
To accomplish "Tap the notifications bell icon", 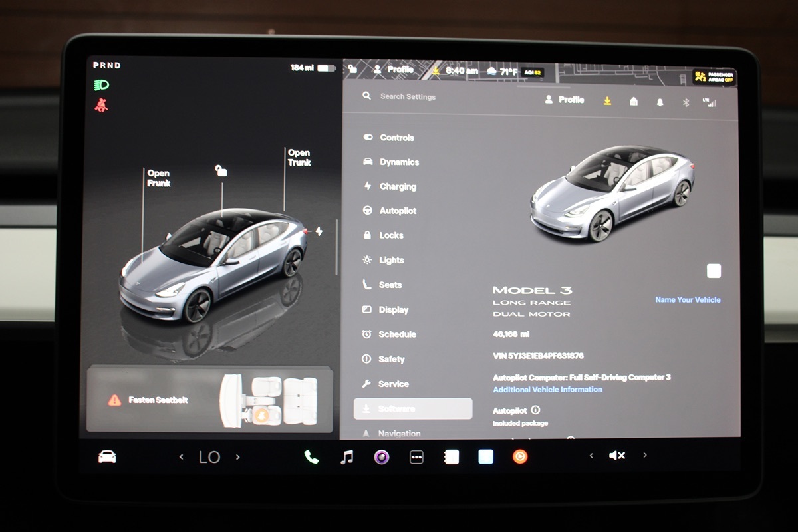I will [x=660, y=102].
